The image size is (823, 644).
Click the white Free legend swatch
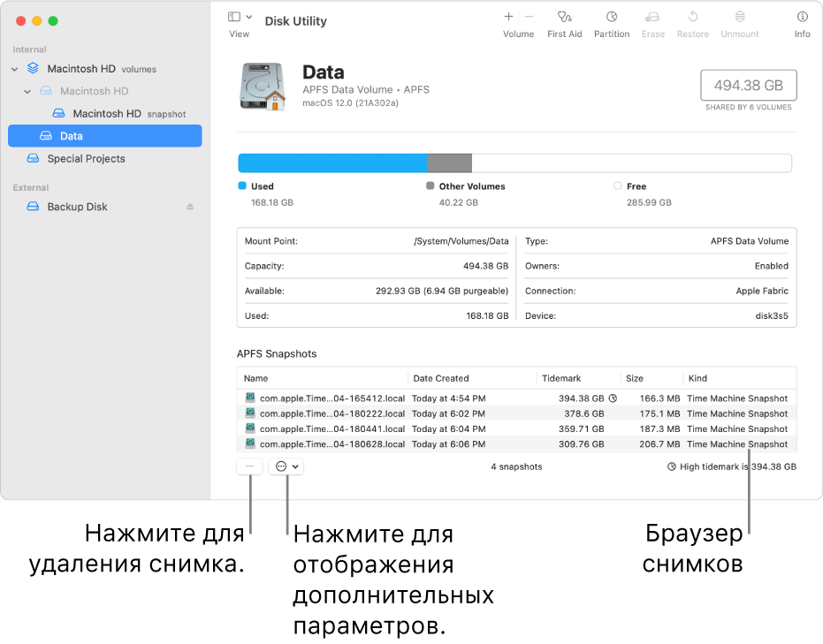tap(618, 186)
